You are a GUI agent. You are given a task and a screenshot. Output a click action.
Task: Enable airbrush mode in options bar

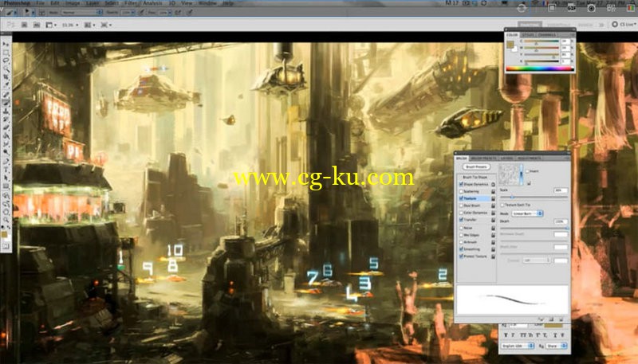click(177, 12)
